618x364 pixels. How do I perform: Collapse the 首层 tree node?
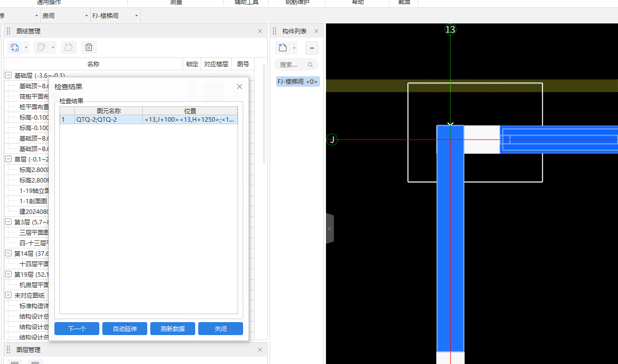point(8,159)
